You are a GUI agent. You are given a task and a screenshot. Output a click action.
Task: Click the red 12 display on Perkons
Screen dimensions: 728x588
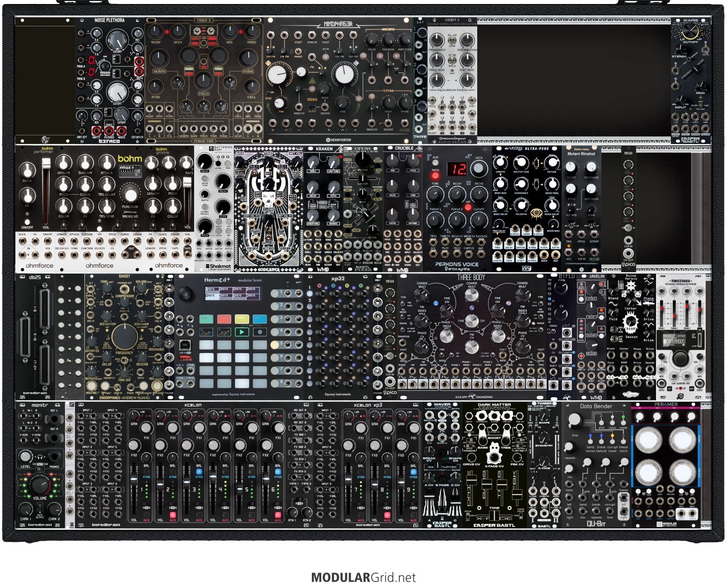458,169
